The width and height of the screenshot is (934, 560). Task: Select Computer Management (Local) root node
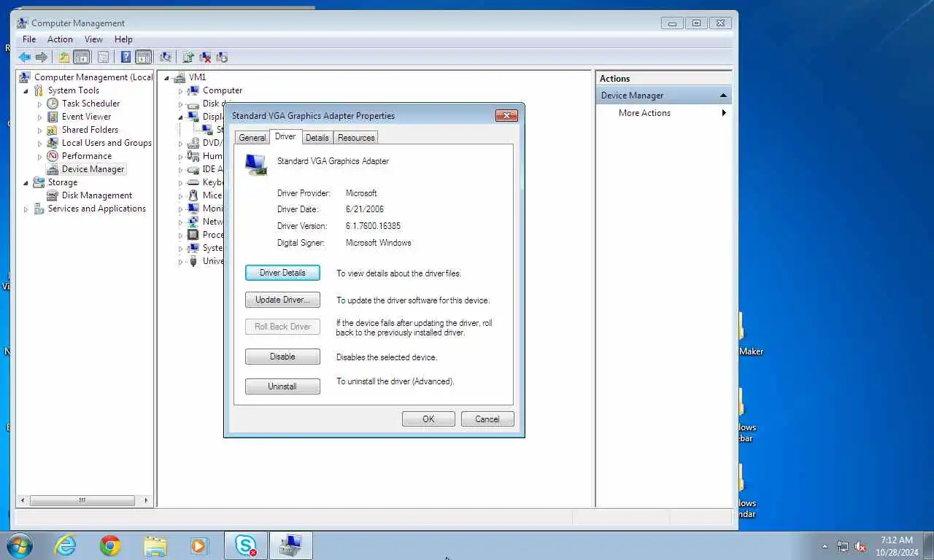(93, 77)
